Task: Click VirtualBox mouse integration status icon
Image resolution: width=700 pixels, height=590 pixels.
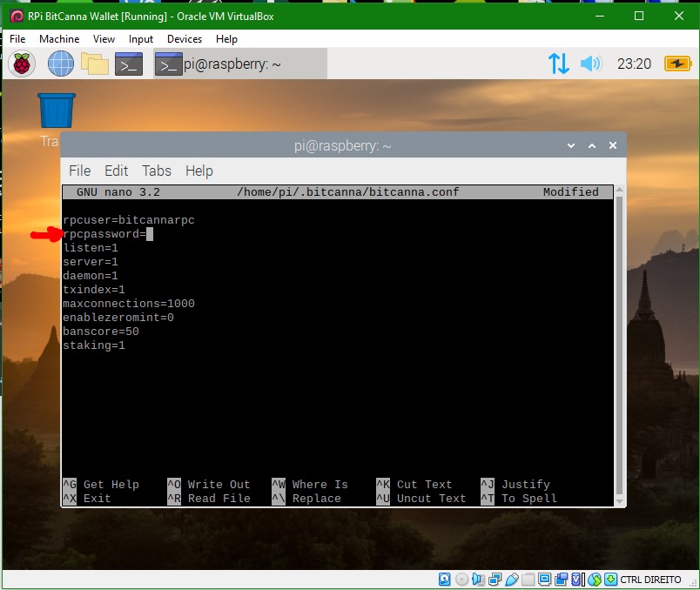Action: 594,580
